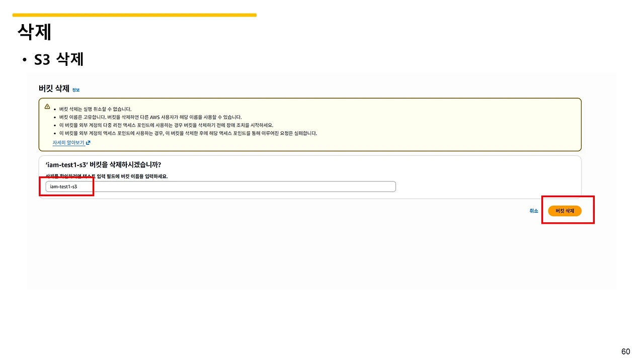This screenshot has width=644, height=362.
Task: Click the warning line about 요청은 실패합니다
Action: coord(188,133)
